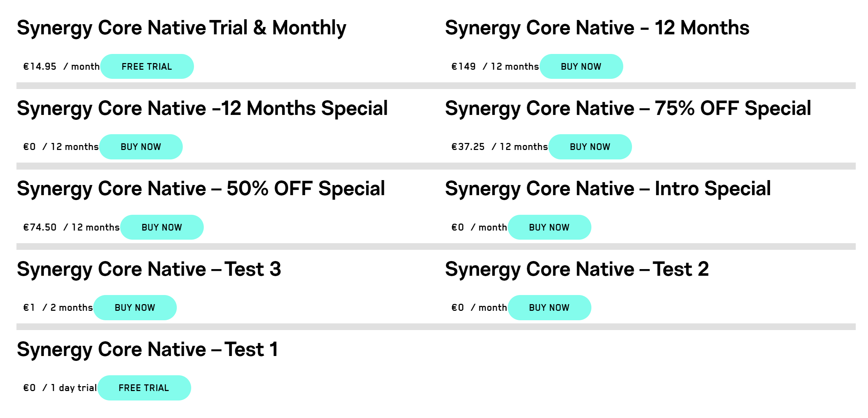
Task: Open Synergy Core Native – 12 Months heading
Action: click(597, 28)
